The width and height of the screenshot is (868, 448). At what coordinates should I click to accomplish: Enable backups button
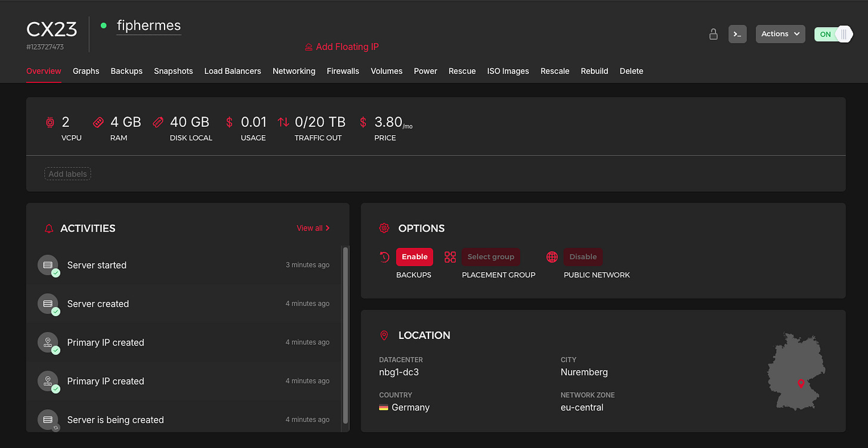point(414,257)
